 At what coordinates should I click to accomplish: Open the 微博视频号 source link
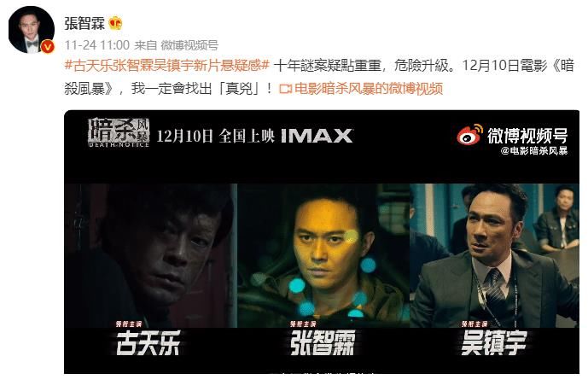pos(189,45)
